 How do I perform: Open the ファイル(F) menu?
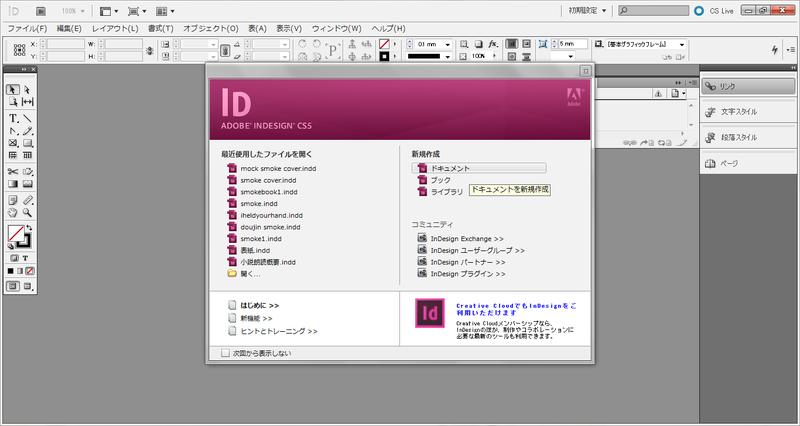[x=27, y=29]
